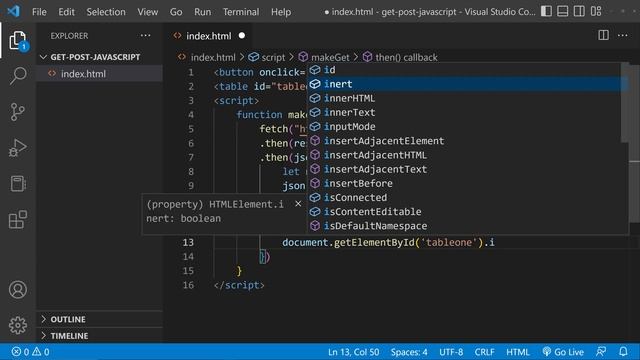Select the 'inert' suggestion
This screenshot has height=360, width=640.
click(464, 84)
